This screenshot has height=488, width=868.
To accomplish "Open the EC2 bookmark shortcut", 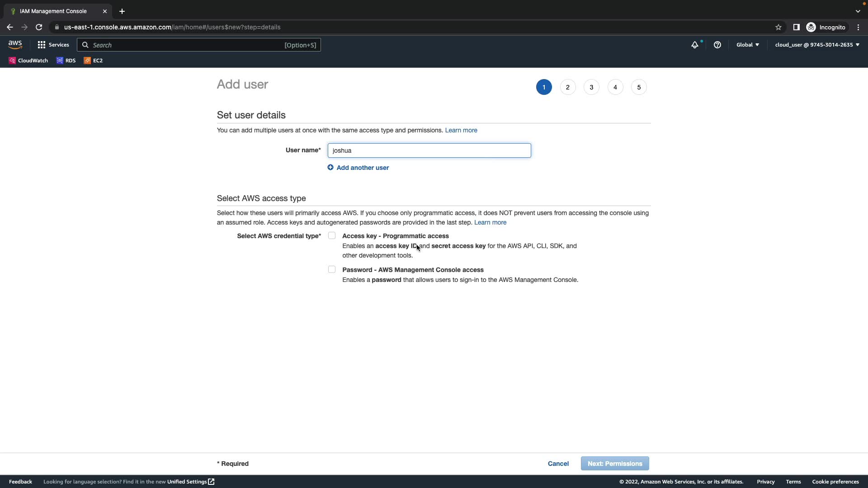I will [93, 61].
